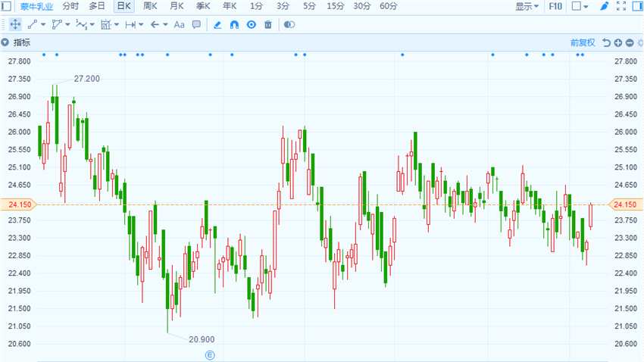This screenshot has width=644, height=362.
Task: Toggle the drawings visibility switch icon
Action: point(289,25)
